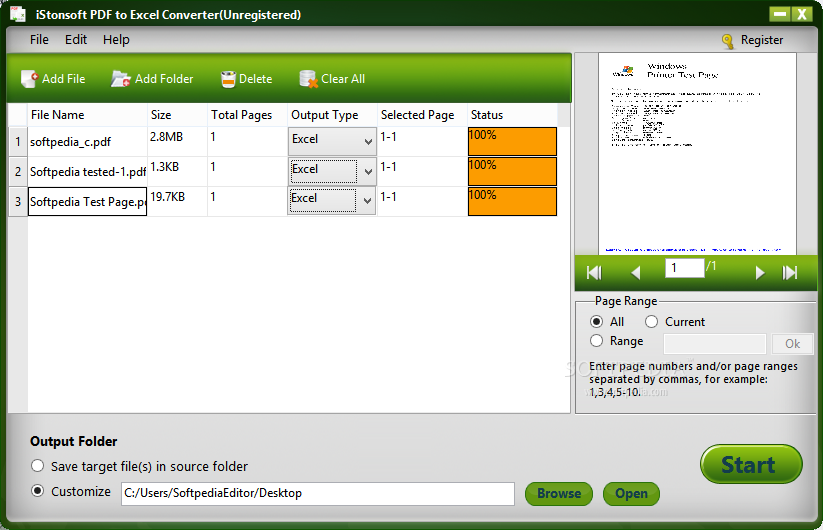Image resolution: width=823 pixels, height=530 pixels.
Task: Click the Ok button for page range
Action: point(793,344)
